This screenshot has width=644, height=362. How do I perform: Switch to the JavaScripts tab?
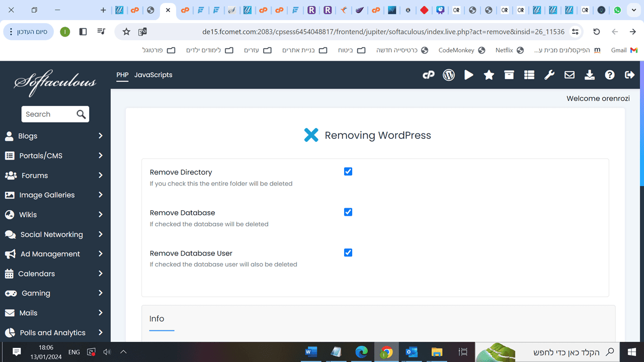pos(153,75)
